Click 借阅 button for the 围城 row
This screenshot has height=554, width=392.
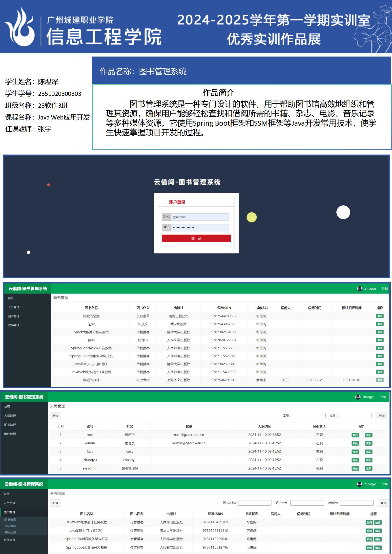point(379,340)
